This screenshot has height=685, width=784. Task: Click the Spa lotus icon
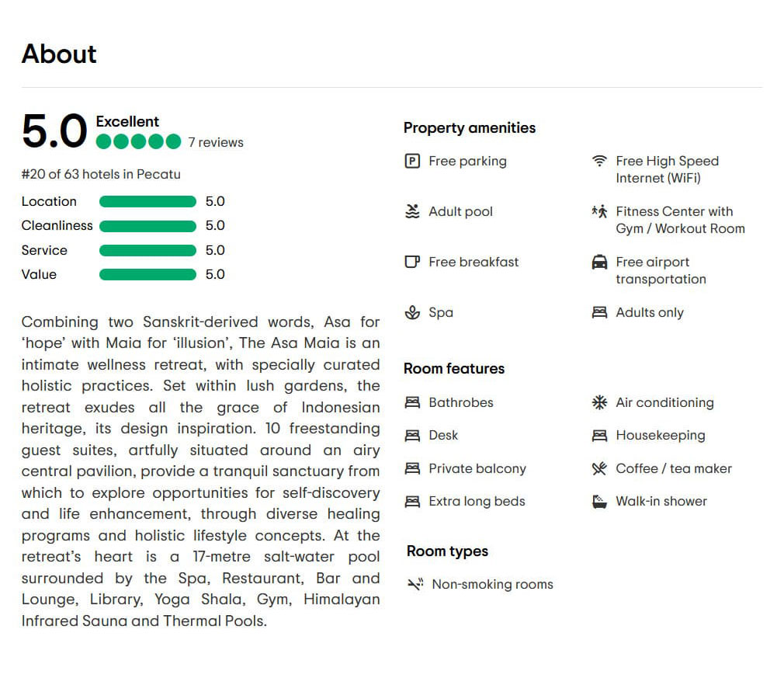(x=412, y=313)
